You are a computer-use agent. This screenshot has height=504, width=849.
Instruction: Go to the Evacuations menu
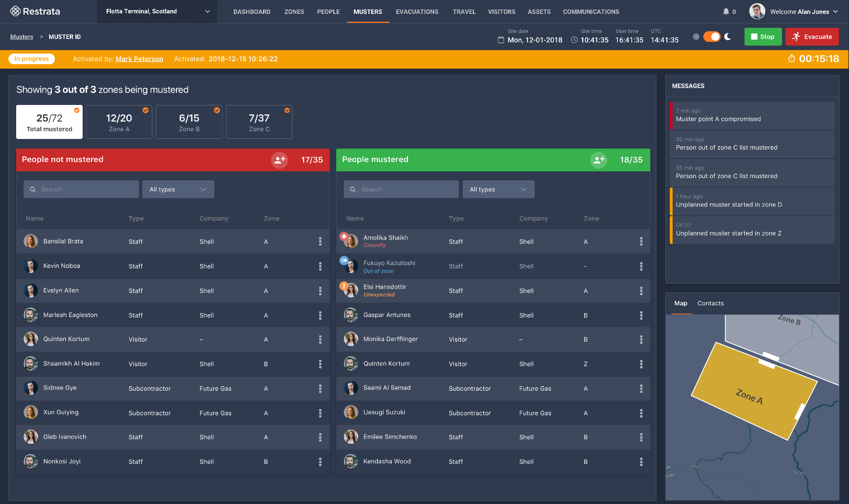[x=417, y=12]
